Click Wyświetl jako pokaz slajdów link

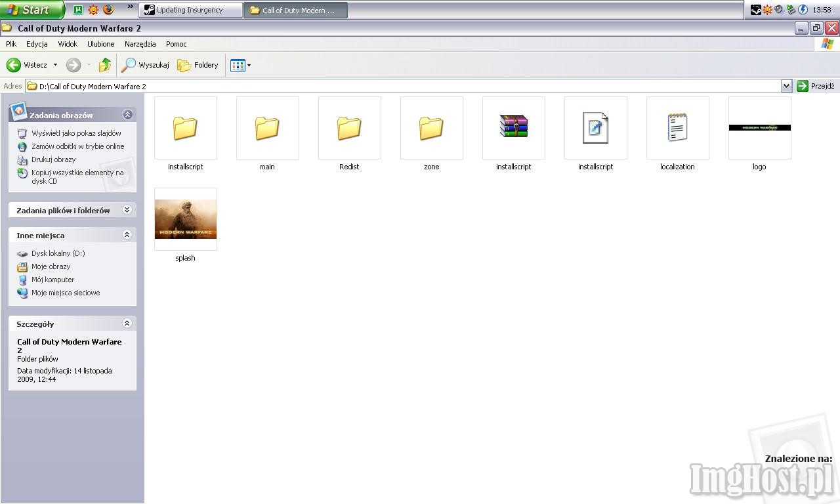point(76,133)
